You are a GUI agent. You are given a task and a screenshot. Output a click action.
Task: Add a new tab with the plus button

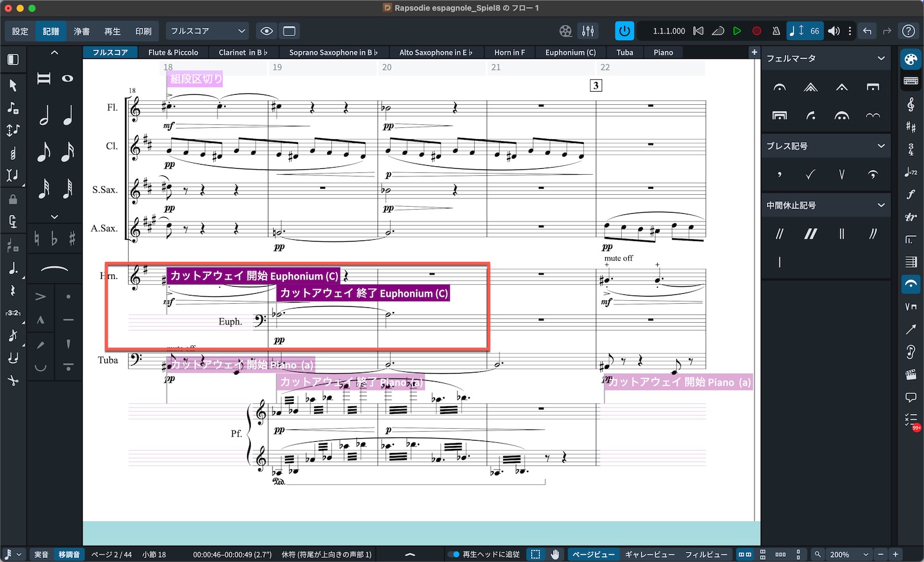(x=754, y=52)
